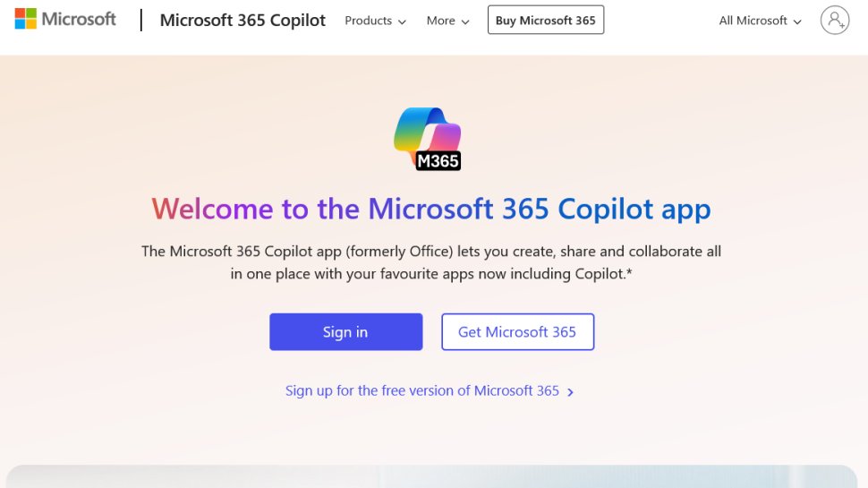Expand the chevron next to More
Viewport: 868px width, 488px height.
tap(465, 21)
